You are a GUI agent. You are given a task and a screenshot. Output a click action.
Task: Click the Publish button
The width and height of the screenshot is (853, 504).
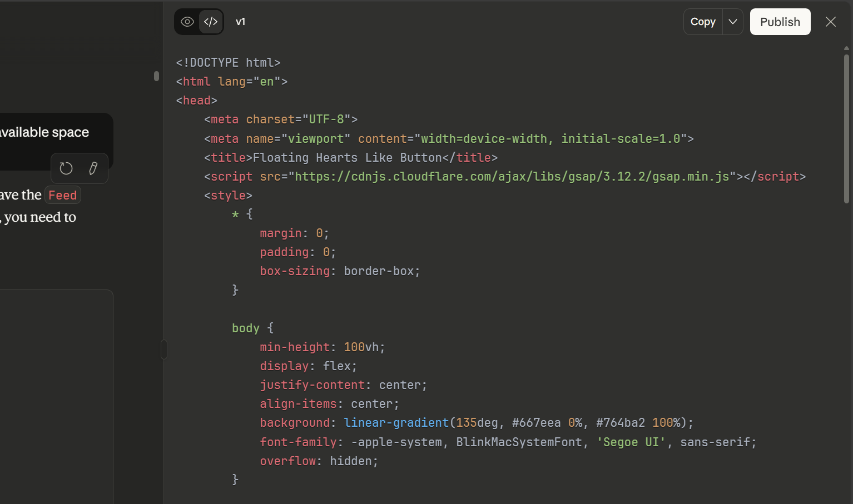[x=780, y=22]
